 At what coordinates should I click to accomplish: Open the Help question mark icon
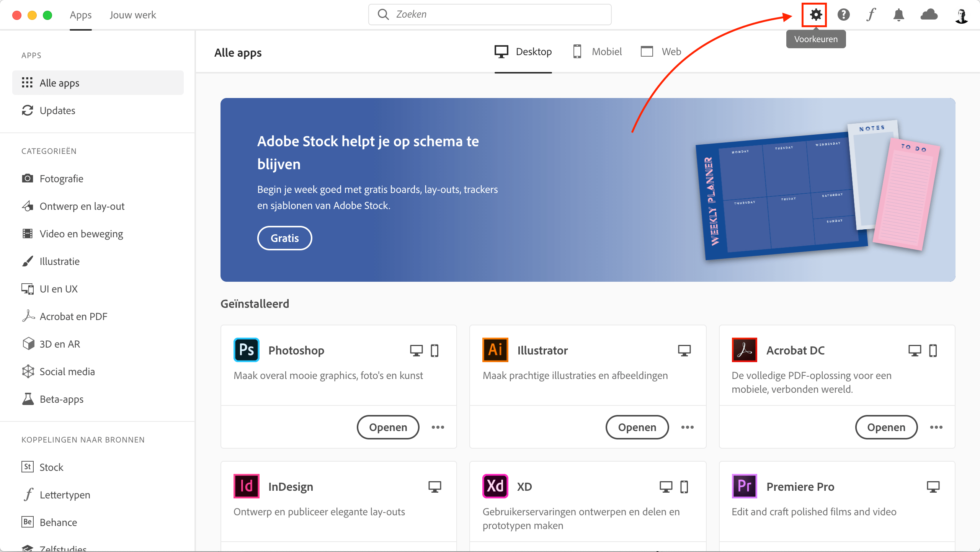pyautogui.click(x=843, y=15)
